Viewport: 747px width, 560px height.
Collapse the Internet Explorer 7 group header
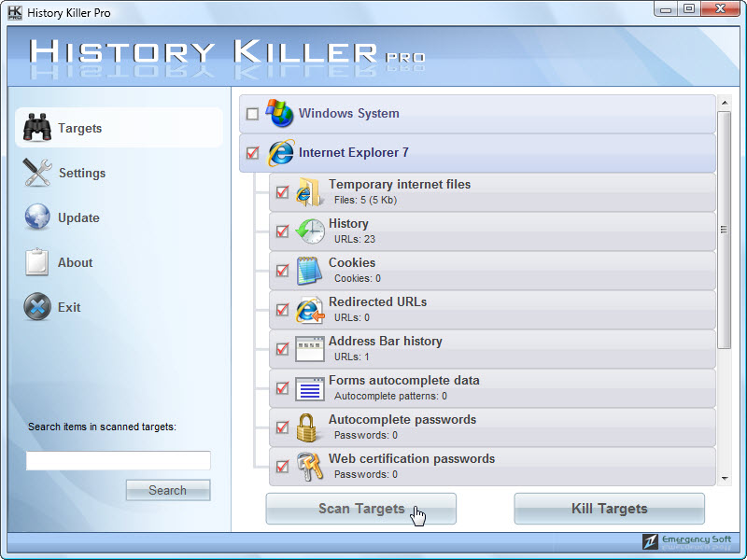[353, 153]
